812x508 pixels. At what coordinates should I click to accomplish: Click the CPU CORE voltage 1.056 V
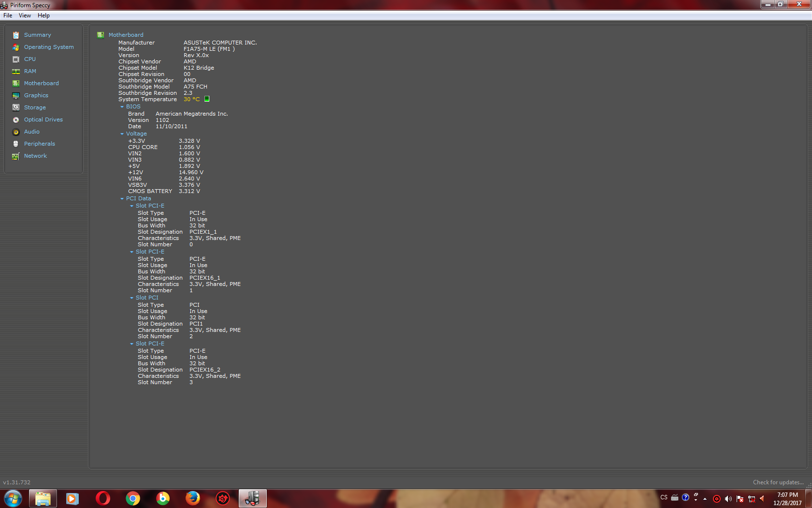pyautogui.click(x=189, y=147)
